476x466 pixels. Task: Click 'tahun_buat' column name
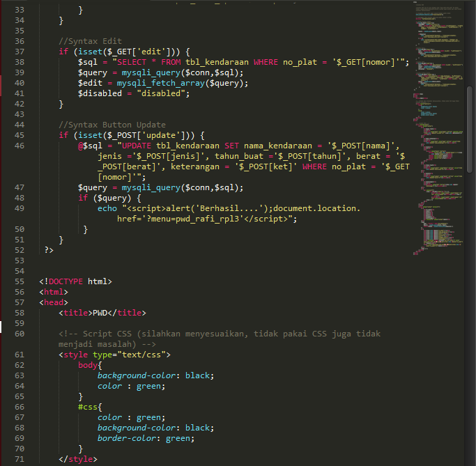tap(239, 156)
